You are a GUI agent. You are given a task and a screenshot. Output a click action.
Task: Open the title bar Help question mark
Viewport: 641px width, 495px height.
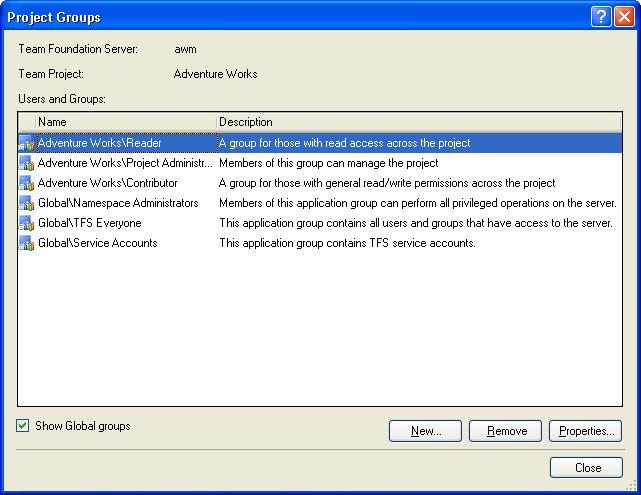click(601, 16)
